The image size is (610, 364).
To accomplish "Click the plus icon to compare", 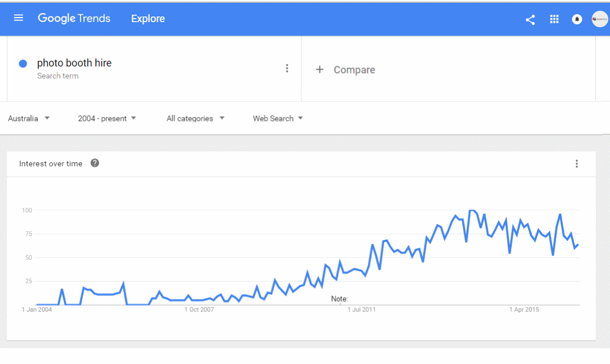I will [319, 70].
